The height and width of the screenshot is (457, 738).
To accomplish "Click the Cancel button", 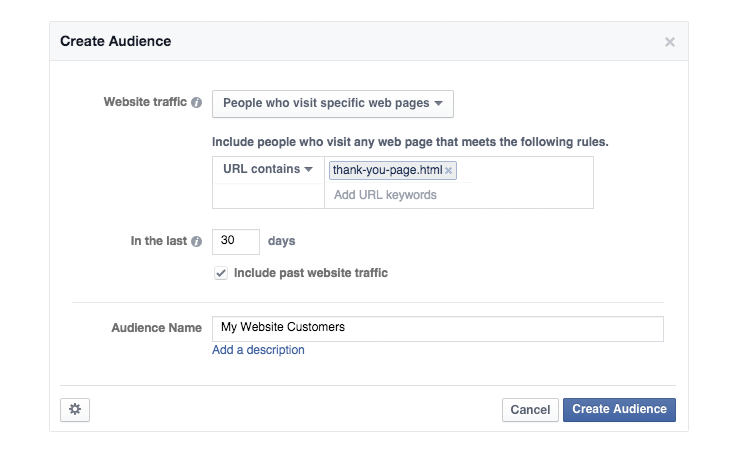I will click(530, 409).
